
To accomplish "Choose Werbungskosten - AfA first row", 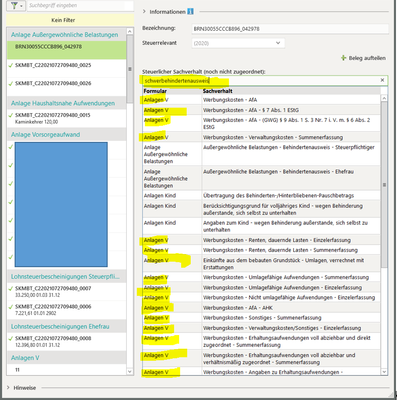I will tap(261, 100).
